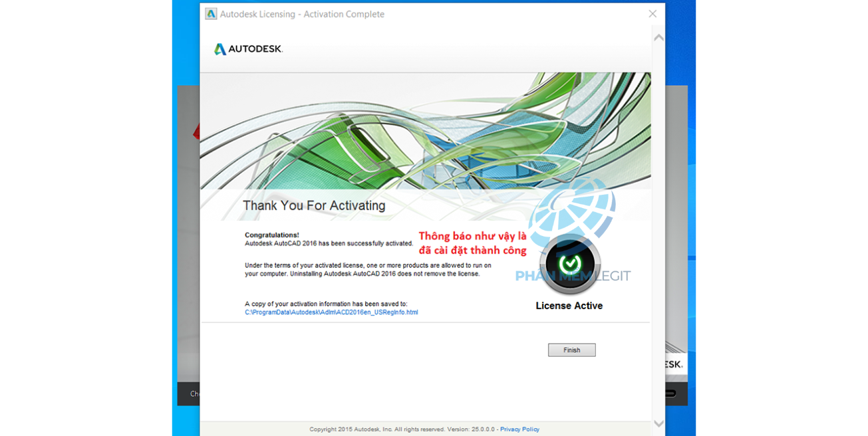Click the Autodesk icon in the title bar
Screen dimensions: 868x436
pyautogui.click(x=211, y=14)
